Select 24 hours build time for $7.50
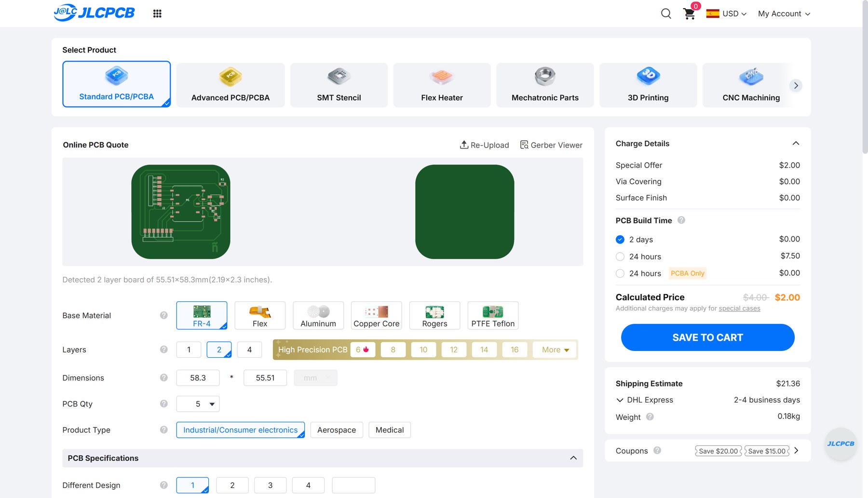 [x=620, y=256]
